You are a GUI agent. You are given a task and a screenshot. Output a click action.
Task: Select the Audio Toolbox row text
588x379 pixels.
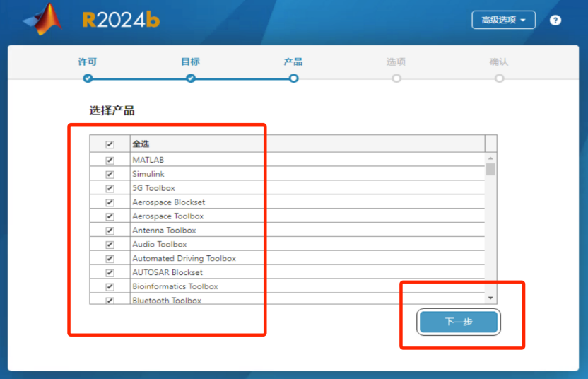tap(160, 244)
